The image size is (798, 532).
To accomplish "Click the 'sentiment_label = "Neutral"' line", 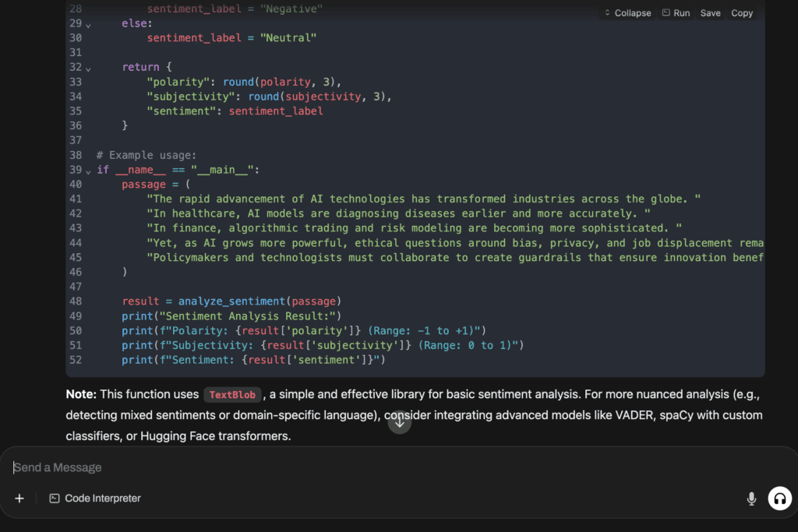I will tap(231, 37).
